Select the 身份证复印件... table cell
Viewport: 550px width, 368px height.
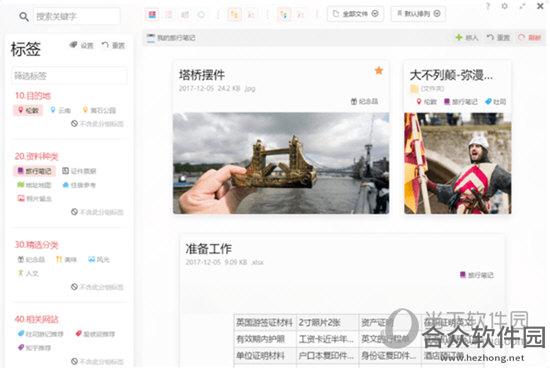pyautogui.click(x=390, y=355)
